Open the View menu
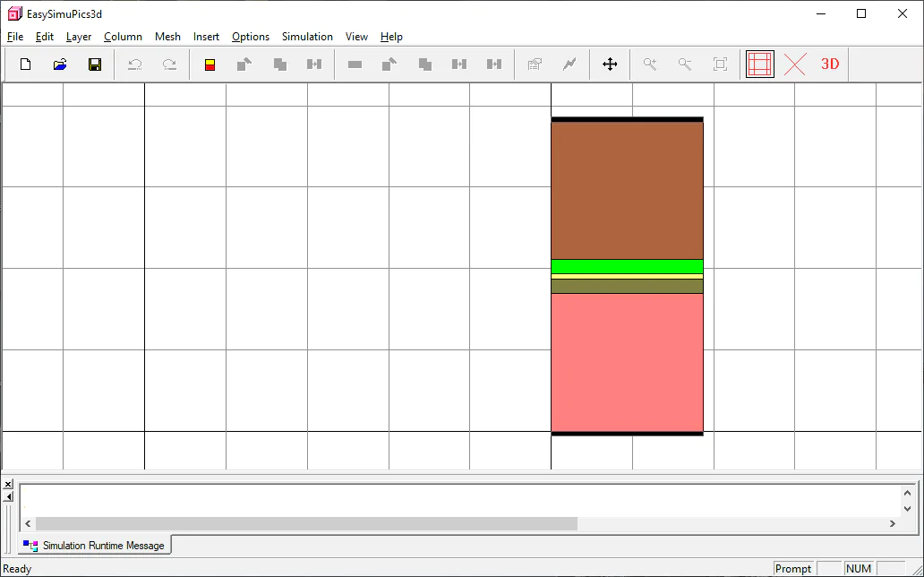The height and width of the screenshot is (577, 924). (356, 37)
